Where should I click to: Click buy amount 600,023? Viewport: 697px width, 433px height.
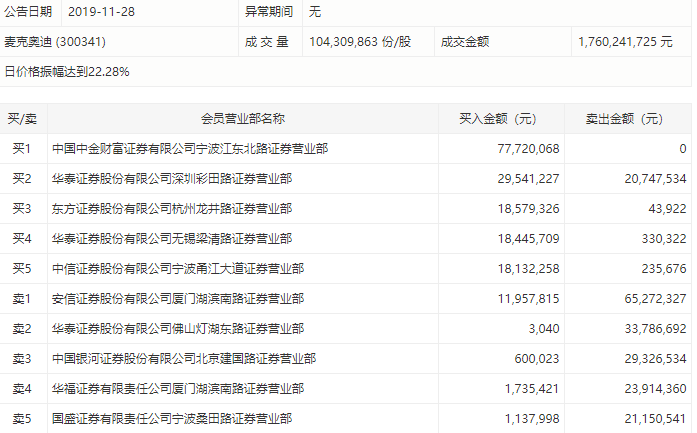(537, 359)
